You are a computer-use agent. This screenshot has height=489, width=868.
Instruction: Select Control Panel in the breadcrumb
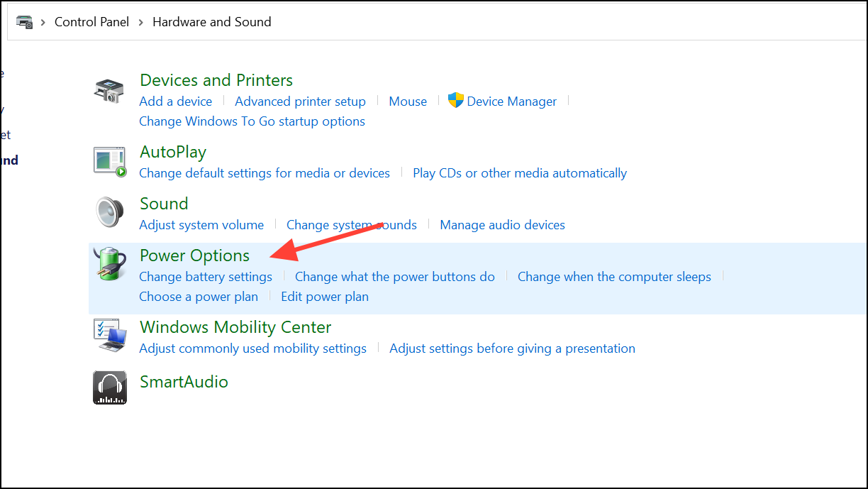pyautogui.click(x=91, y=22)
